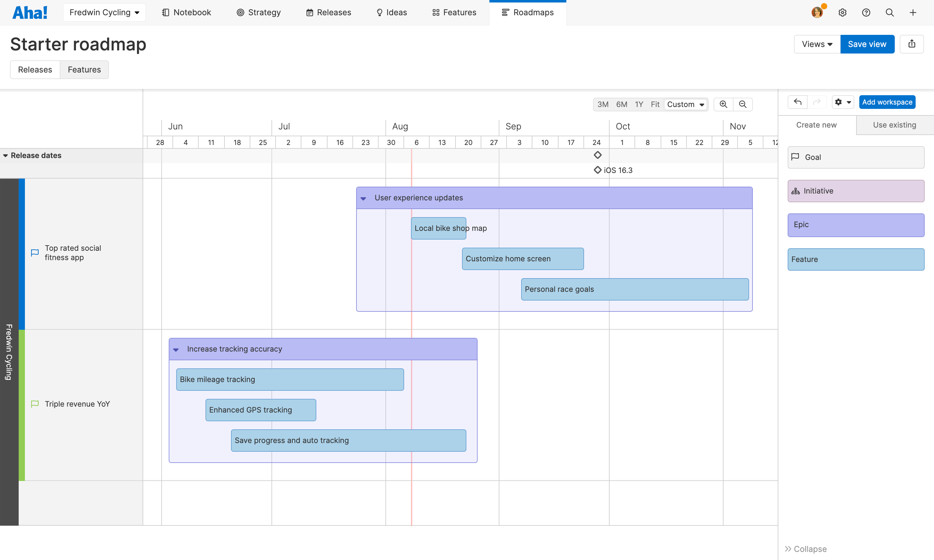Click the undo arrow above the side panel
Image resolution: width=934 pixels, height=560 pixels.
coord(797,102)
